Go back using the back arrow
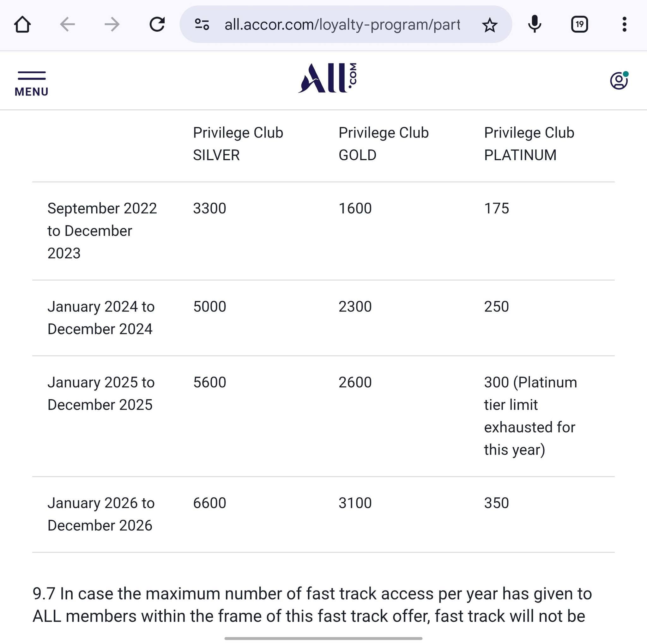 [x=67, y=24]
